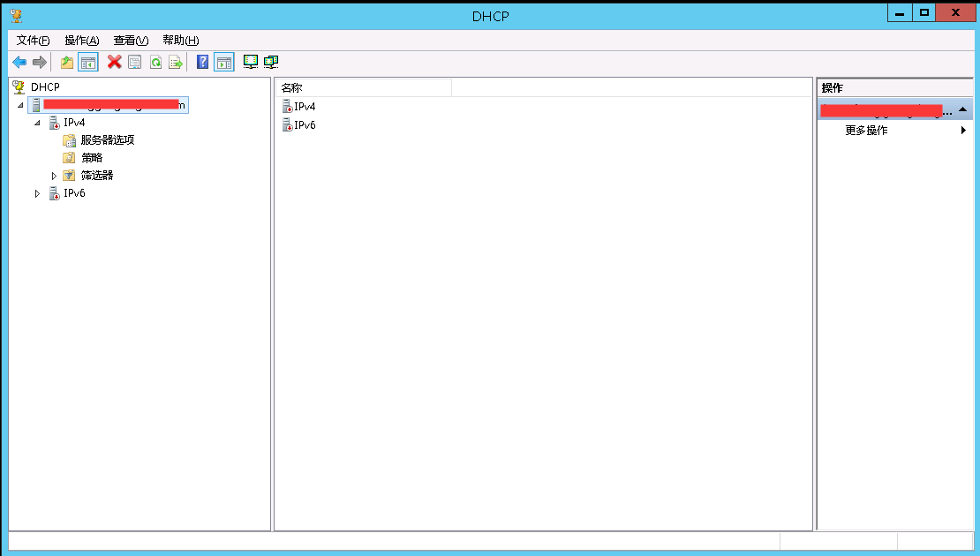Click the double monitor servers icon
The image size is (980, 556).
pyautogui.click(x=271, y=62)
